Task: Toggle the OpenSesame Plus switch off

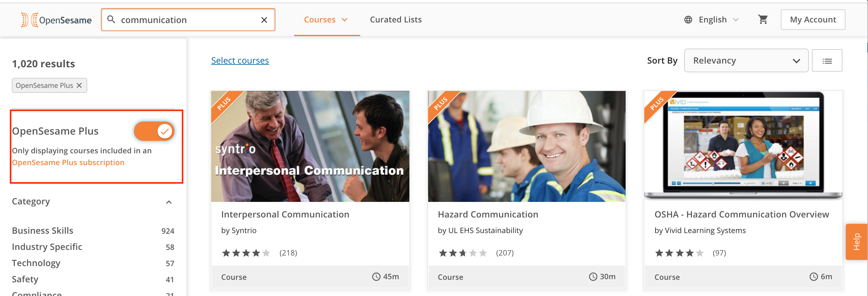Action: [x=154, y=131]
